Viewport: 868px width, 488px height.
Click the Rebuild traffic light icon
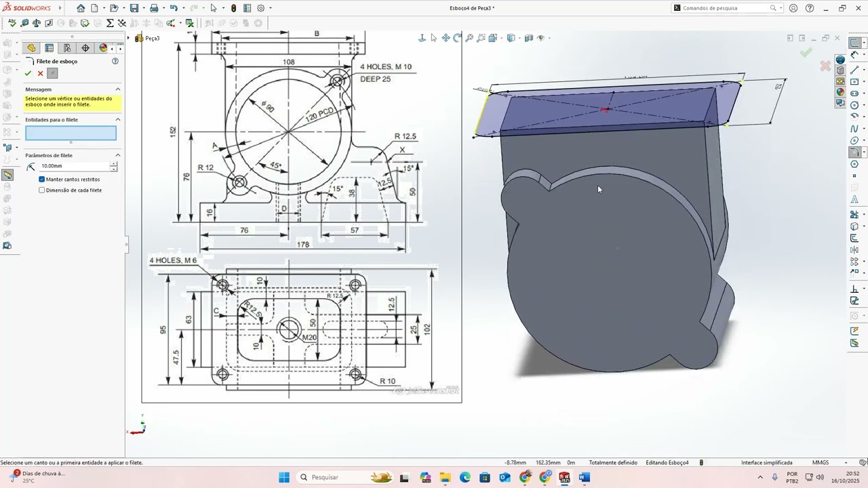coord(234,8)
